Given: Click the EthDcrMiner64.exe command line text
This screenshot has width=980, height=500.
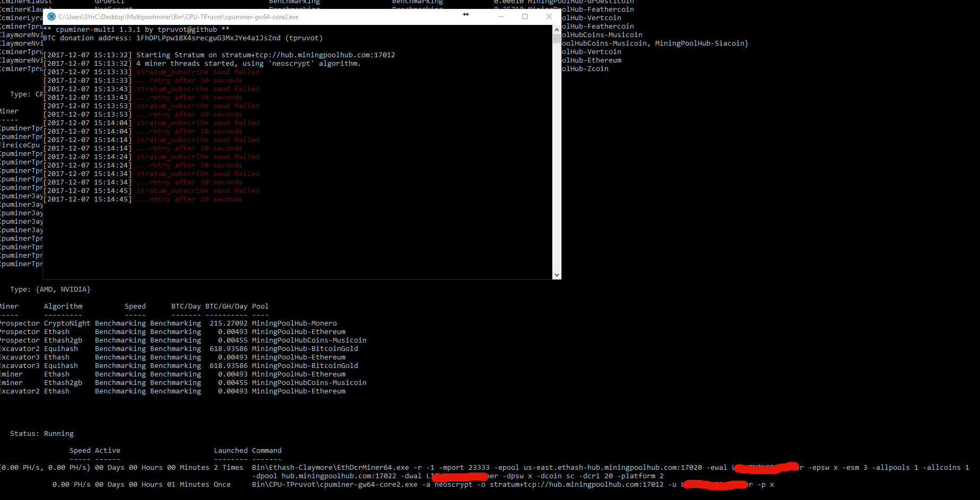Looking at the screenshot, I should (x=371, y=467).
